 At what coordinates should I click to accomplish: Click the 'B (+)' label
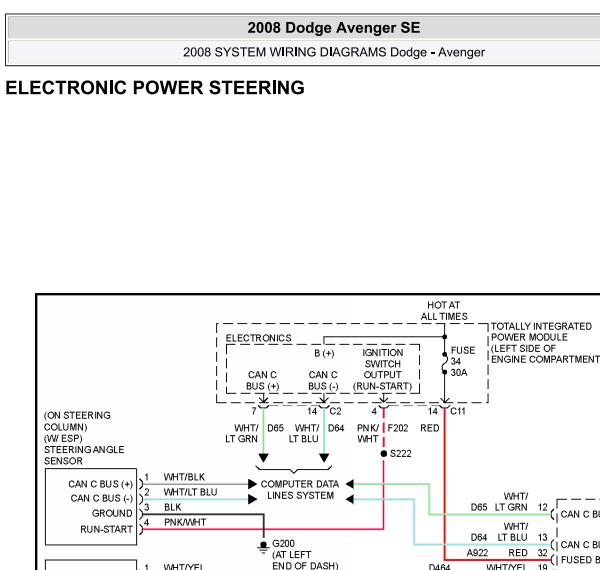tap(324, 353)
